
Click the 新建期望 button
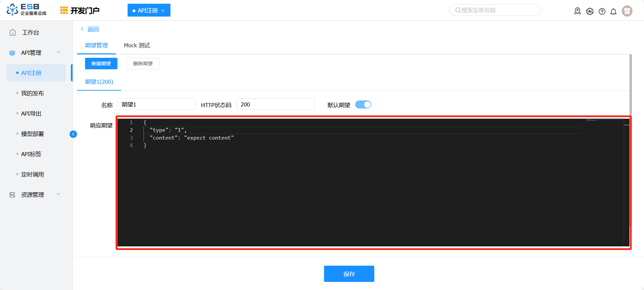click(101, 64)
